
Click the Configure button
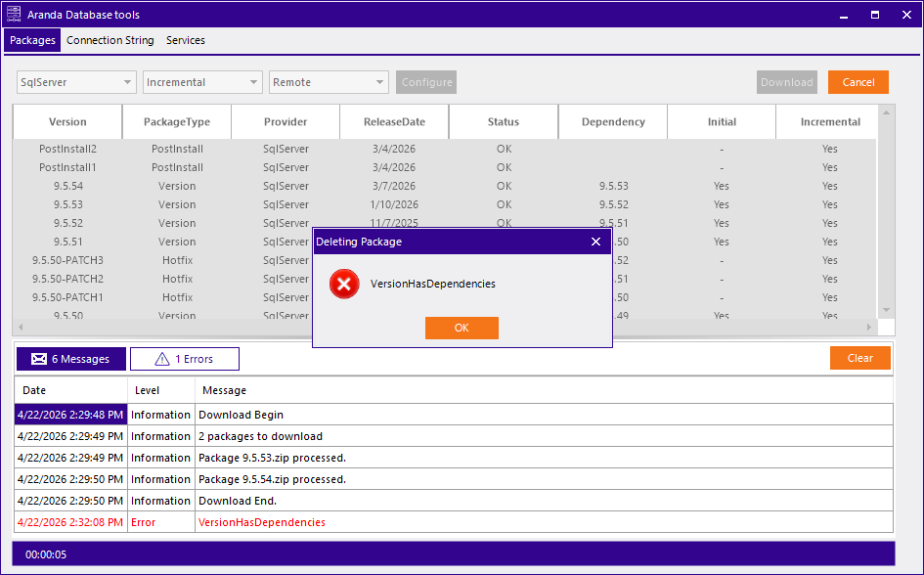(426, 82)
